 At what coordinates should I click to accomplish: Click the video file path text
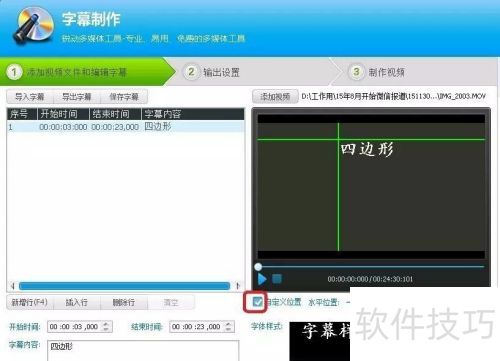[x=393, y=97]
